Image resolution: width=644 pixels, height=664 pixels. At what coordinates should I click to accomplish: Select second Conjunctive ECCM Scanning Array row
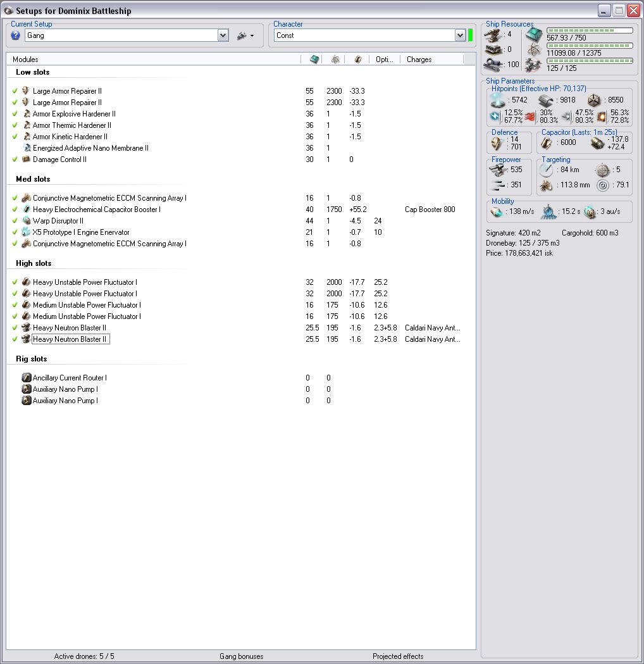(x=240, y=244)
